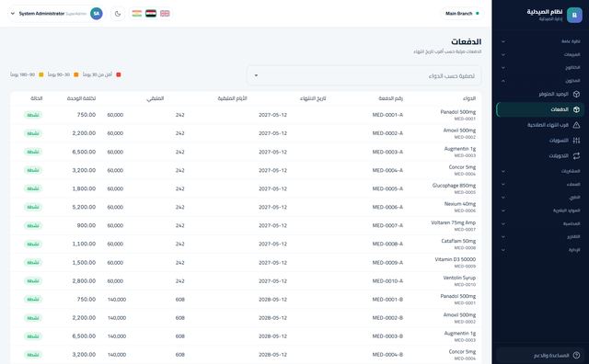Open the تصفية حسب الدواء filter dropdown
Screen dimensions: 589x364
(364, 75)
